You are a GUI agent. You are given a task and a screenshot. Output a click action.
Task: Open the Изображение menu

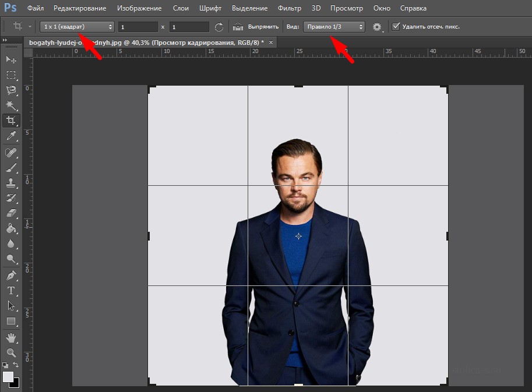tap(139, 8)
